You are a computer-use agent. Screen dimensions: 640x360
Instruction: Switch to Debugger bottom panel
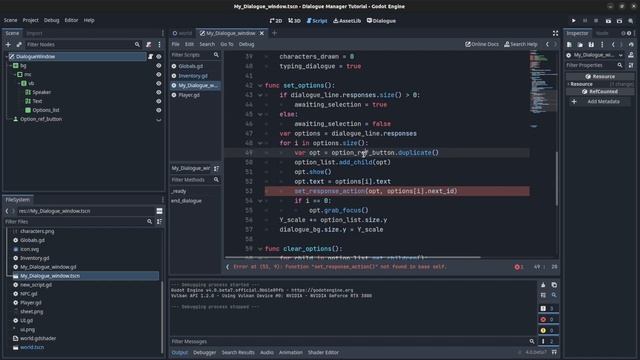click(x=204, y=352)
